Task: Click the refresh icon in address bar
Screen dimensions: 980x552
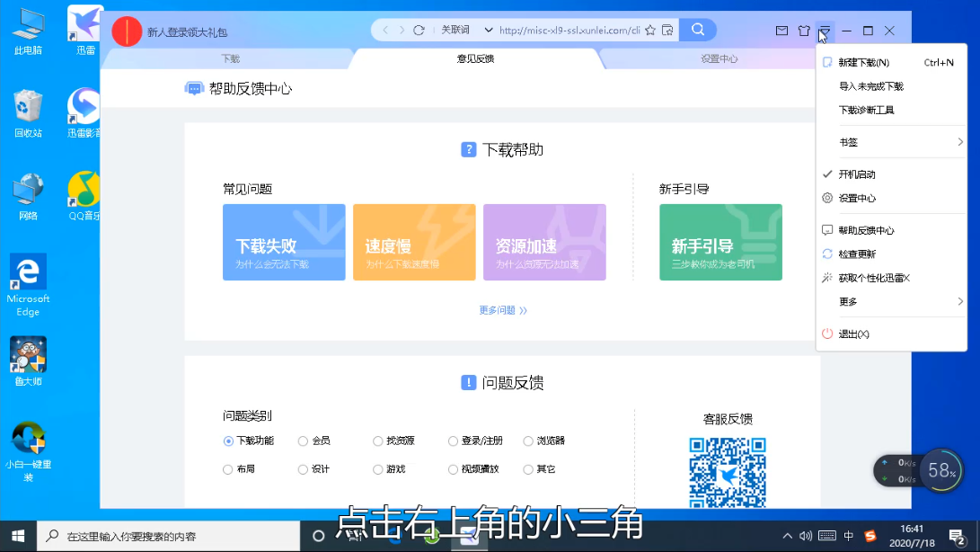Action: coord(419,31)
